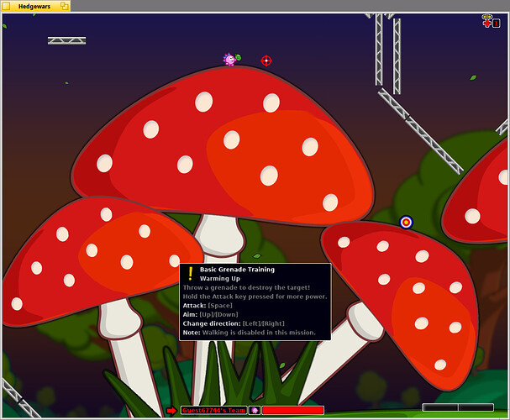Click the yellow exclamation mark icon
Viewport: 510px width, 420px height.
pyautogui.click(x=190, y=274)
